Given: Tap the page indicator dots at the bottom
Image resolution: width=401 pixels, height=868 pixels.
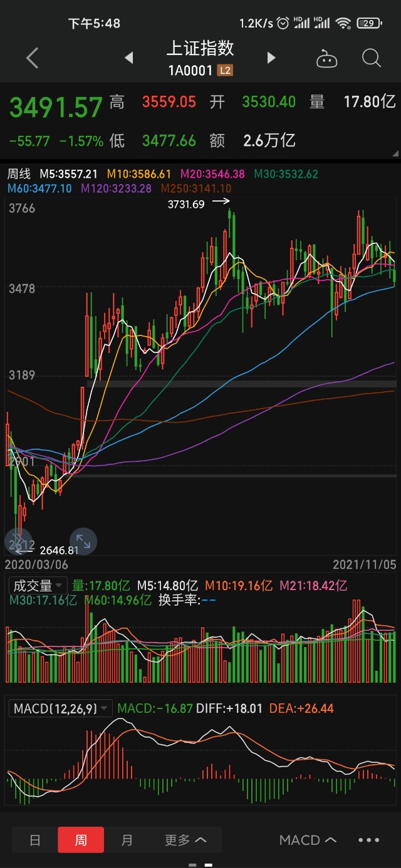Looking at the screenshot, I should click(x=200, y=865).
